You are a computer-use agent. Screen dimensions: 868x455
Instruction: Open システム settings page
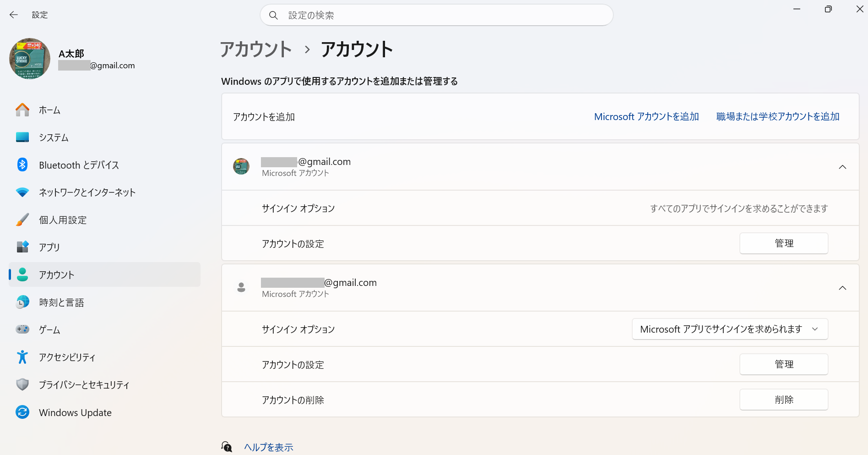coord(104,137)
